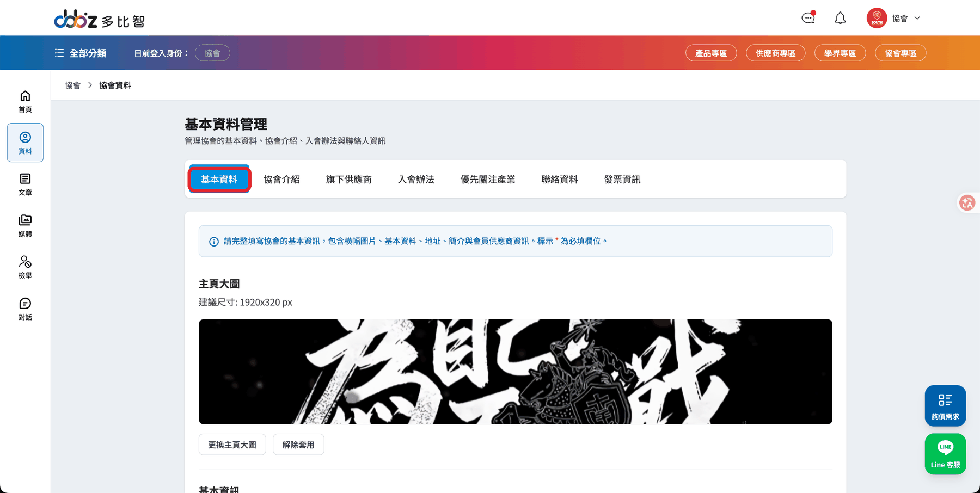Open the translate floating icon
980x493 pixels.
click(x=967, y=203)
